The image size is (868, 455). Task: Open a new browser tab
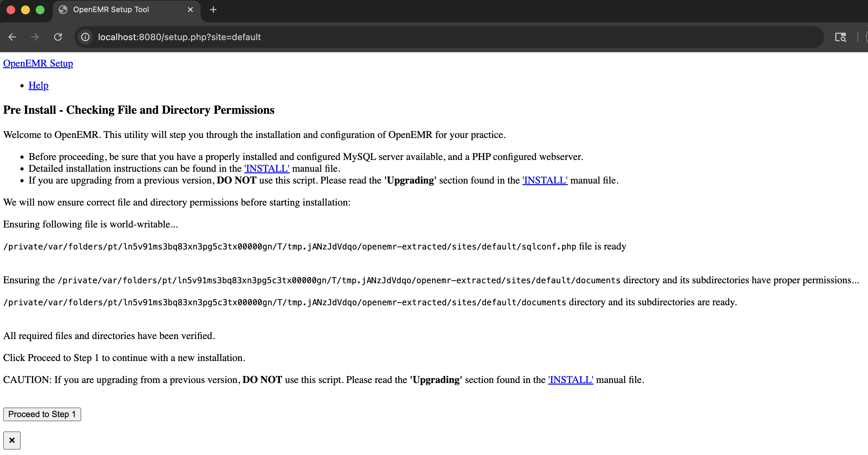(x=213, y=10)
